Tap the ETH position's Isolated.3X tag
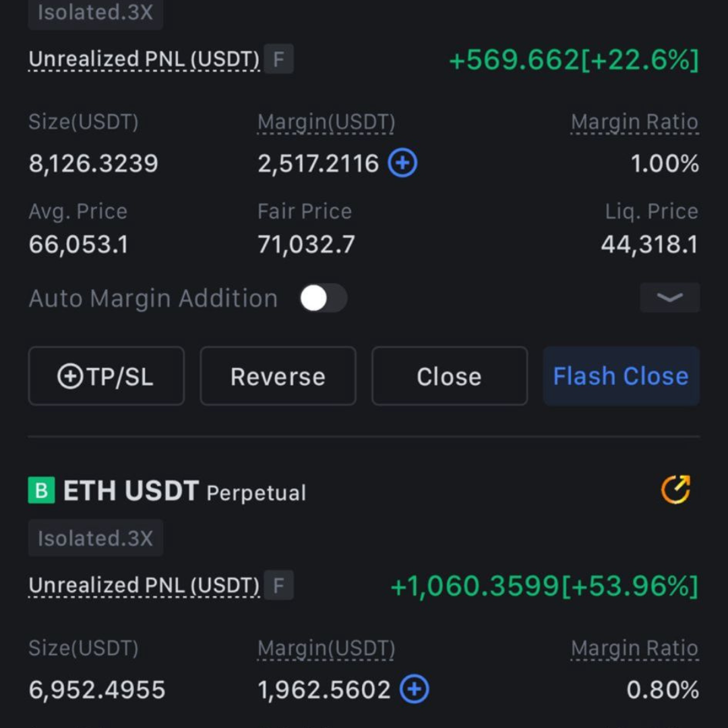728x728 pixels. point(95,538)
